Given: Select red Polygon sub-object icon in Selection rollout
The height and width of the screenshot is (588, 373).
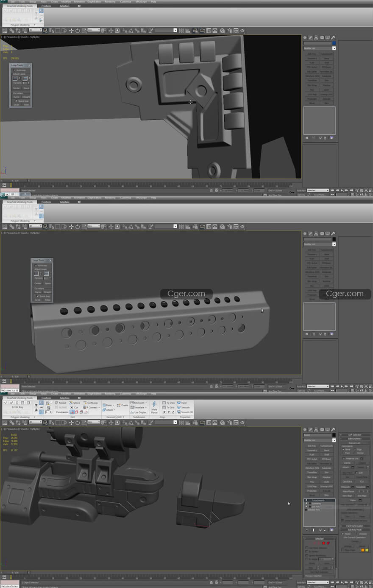Looking at the screenshot, I should (x=324, y=543).
